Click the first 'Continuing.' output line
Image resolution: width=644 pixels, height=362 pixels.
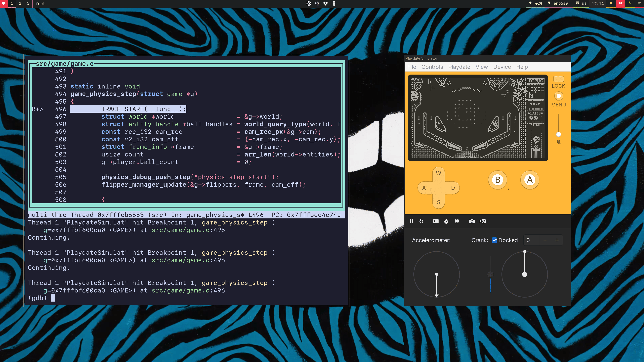(x=49, y=238)
